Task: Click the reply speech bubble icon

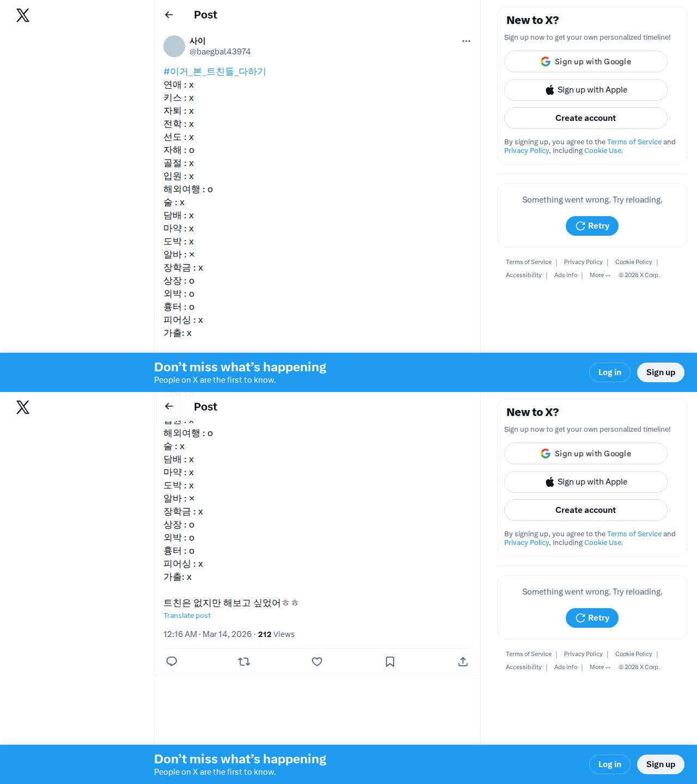Action: 172,661
